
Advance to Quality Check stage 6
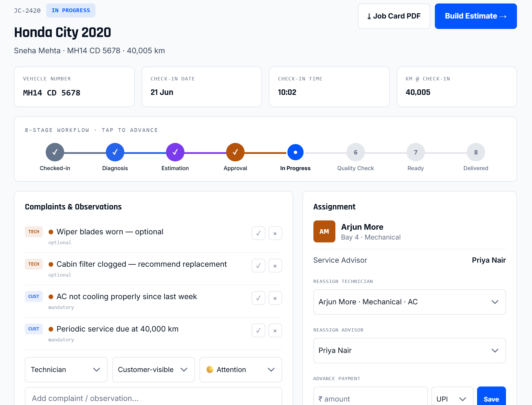(356, 152)
